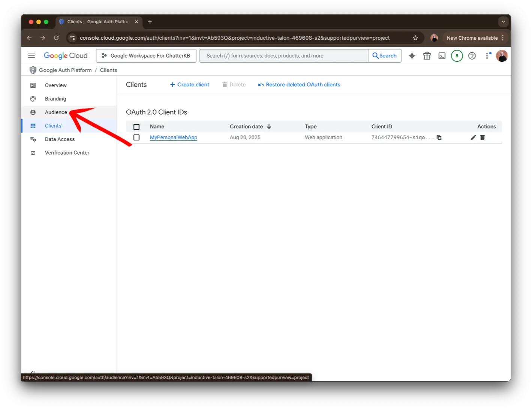
Task: Open a new Chrome tab
Action: (x=150, y=22)
